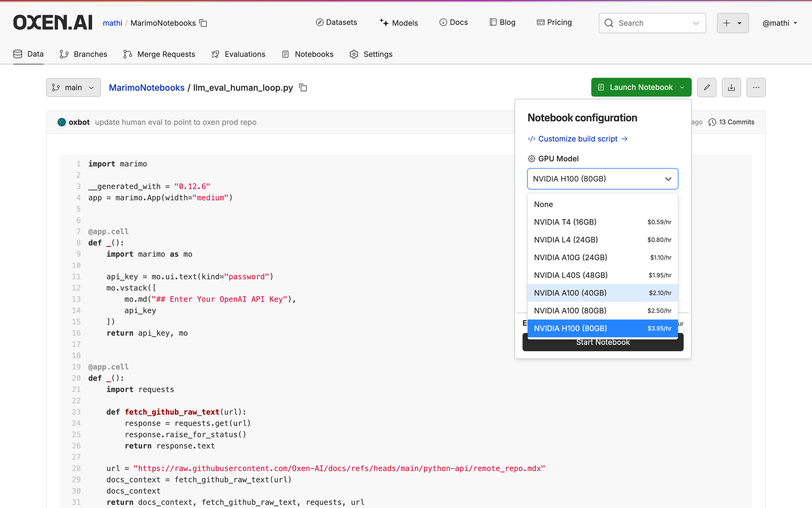Image resolution: width=812 pixels, height=508 pixels.
Task: Copy repo name icon beside MarimoNotebooks header
Action: coord(203,23)
